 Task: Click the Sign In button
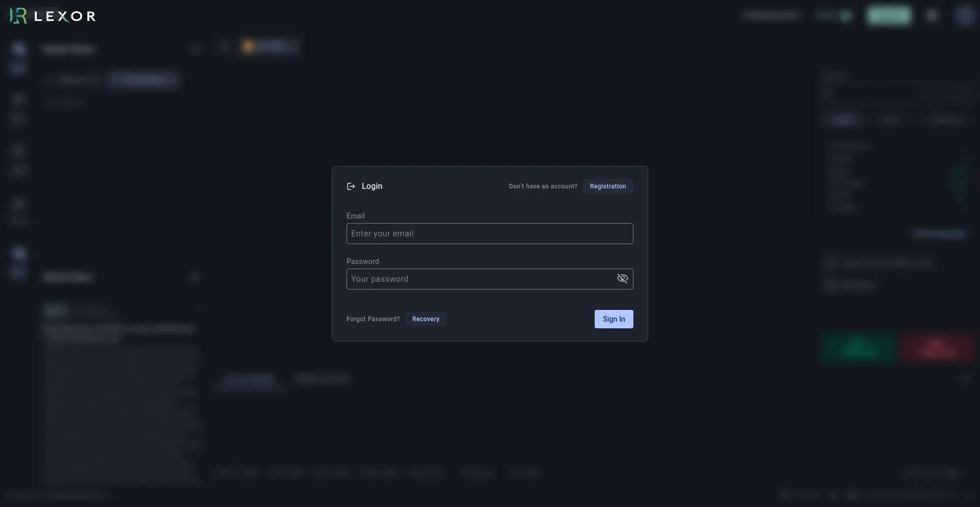(614, 319)
